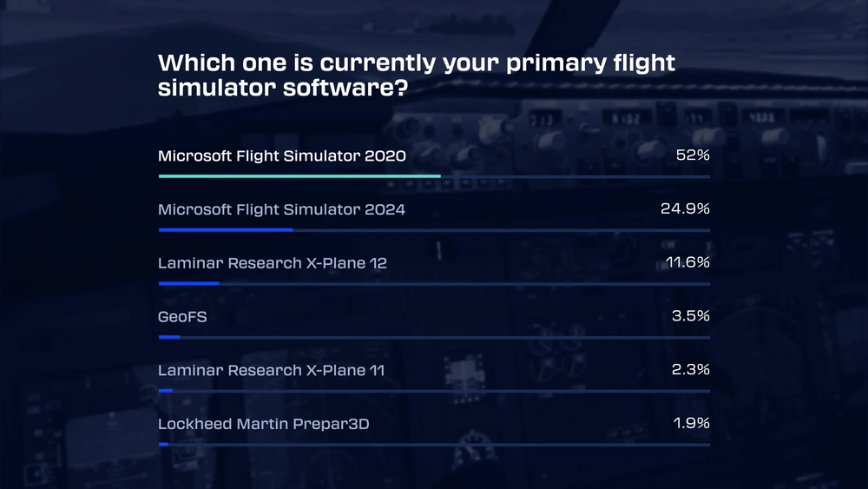This screenshot has height=489, width=868.
Task: Click the 1.9% value label
Action: 692,424
